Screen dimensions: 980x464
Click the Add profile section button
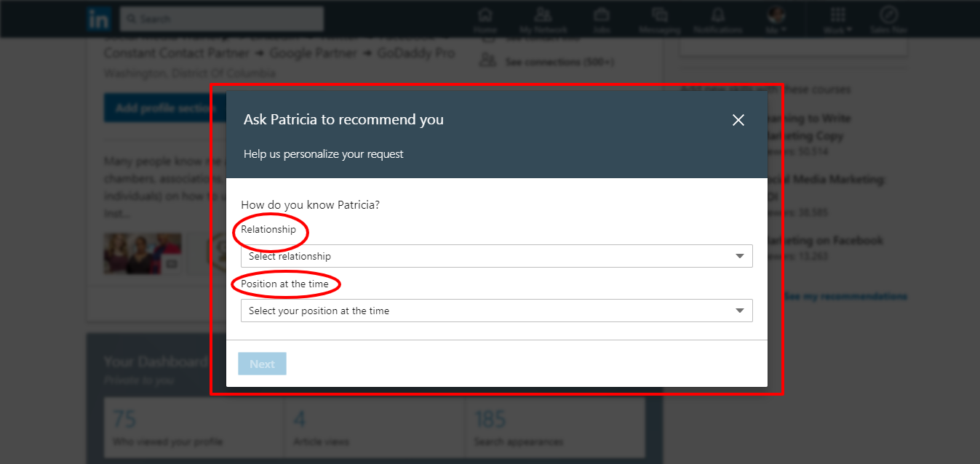164,108
